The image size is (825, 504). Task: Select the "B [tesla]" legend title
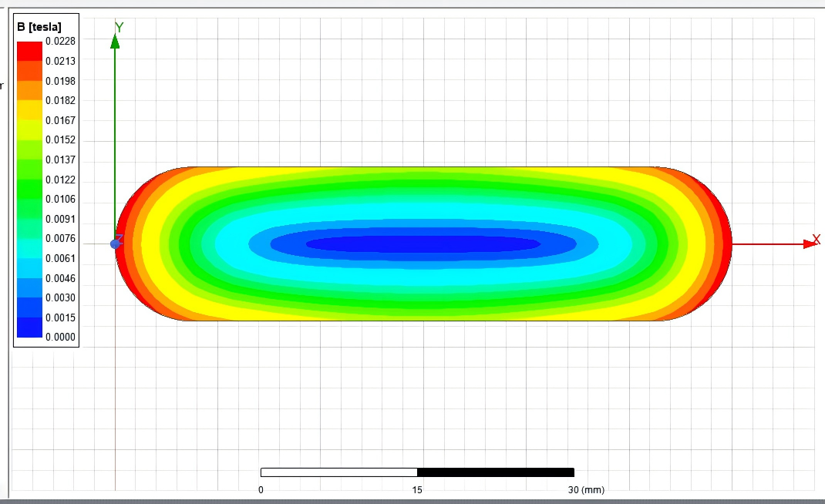pos(39,28)
